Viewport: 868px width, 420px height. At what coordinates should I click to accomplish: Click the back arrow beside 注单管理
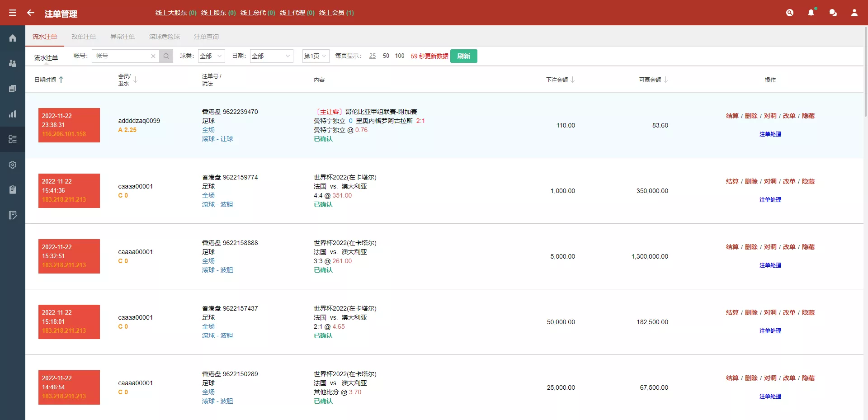coord(31,13)
